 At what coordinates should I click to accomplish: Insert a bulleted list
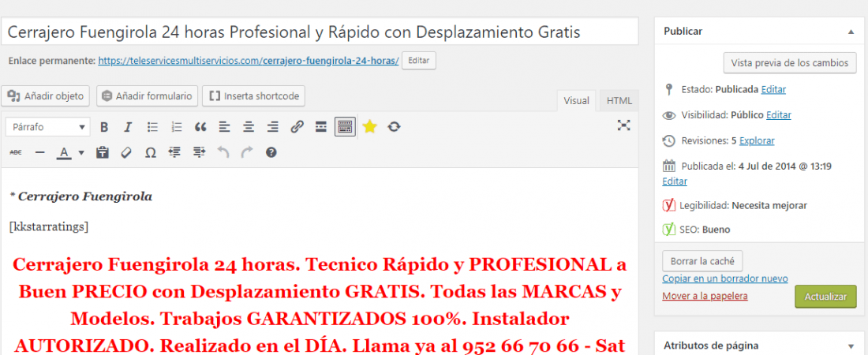point(152,127)
